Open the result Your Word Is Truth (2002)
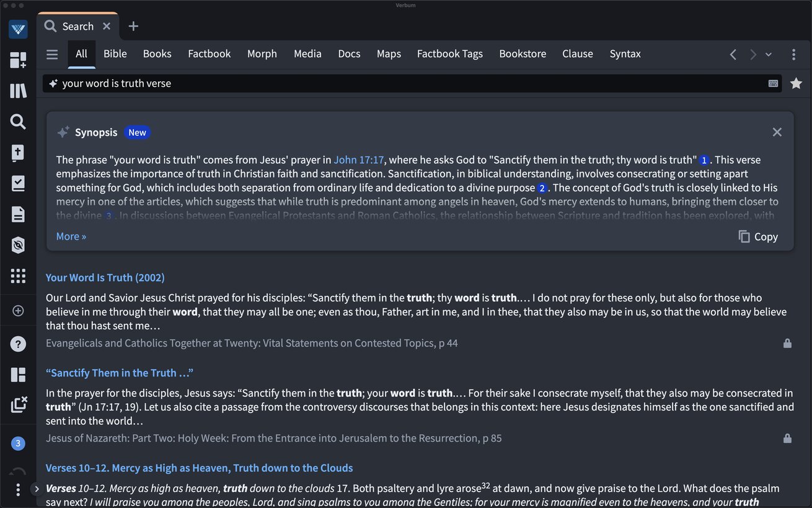Viewport: 812px width, 508px height. pos(105,277)
